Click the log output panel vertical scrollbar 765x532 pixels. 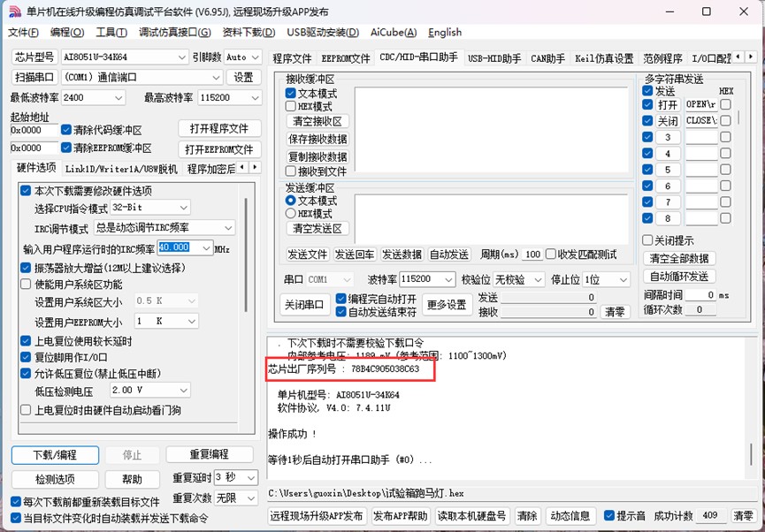click(x=752, y=454)
